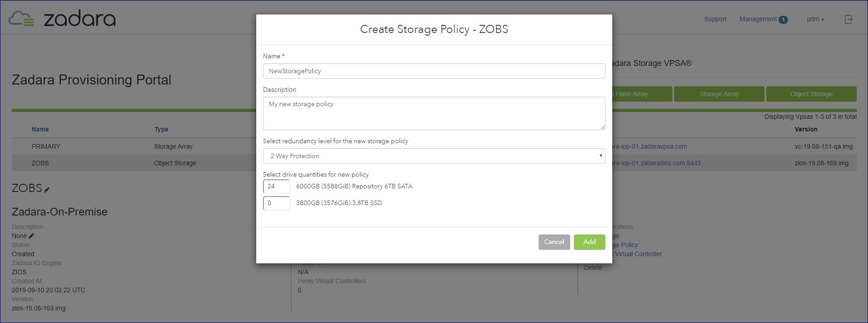Viewport: 868px width, 323px height.
Task: Click the Delete link
Action: point(593,267)
